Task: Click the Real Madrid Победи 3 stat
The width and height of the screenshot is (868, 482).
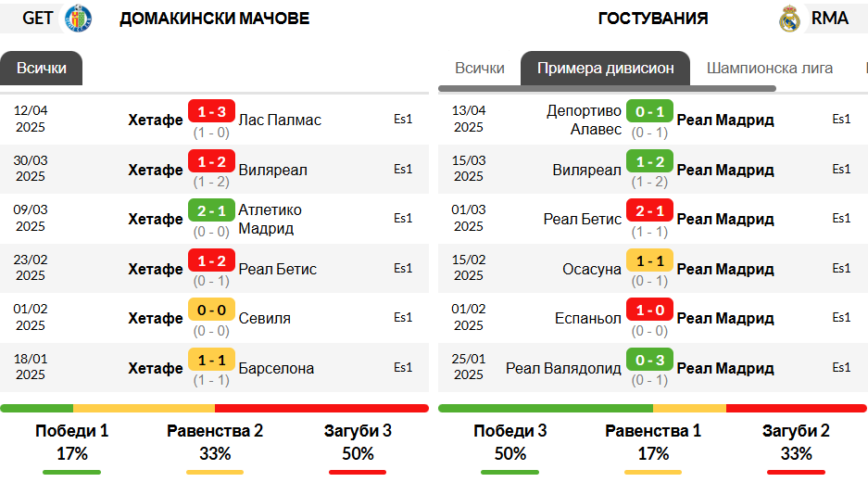Action: (x=509, y=431)
